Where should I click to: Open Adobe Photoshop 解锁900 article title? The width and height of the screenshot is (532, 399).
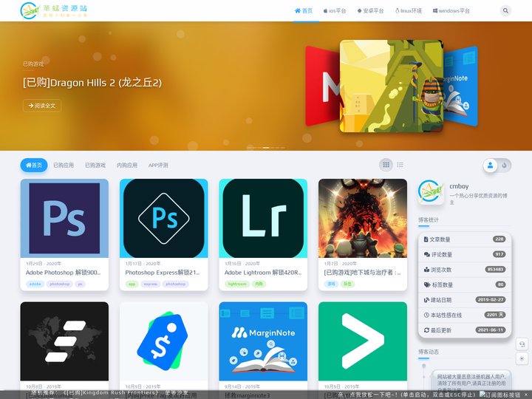[x=63, y=273]
